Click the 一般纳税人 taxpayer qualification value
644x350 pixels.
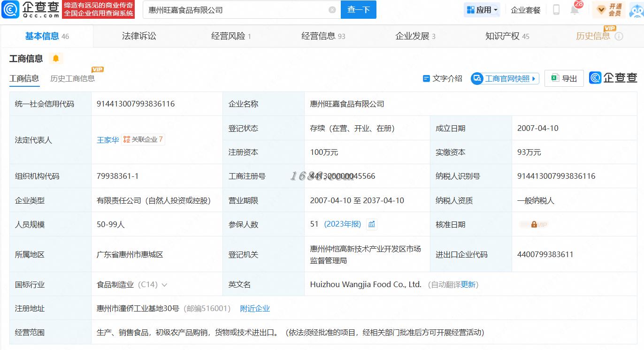click(536, 200)
